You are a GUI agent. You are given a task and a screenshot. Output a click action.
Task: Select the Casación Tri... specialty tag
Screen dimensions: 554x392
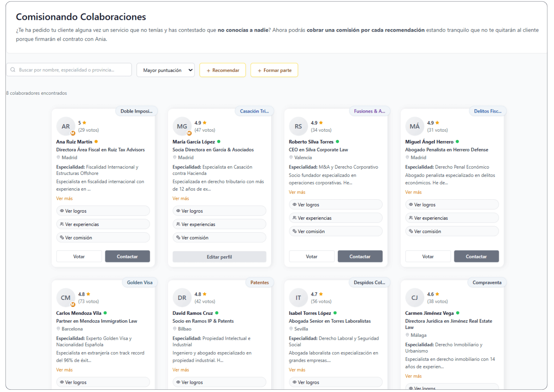pyautogui.click(x=254, y=111)
